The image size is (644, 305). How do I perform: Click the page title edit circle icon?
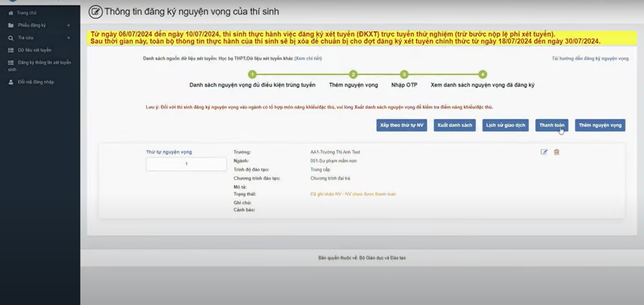pos(95,12)
